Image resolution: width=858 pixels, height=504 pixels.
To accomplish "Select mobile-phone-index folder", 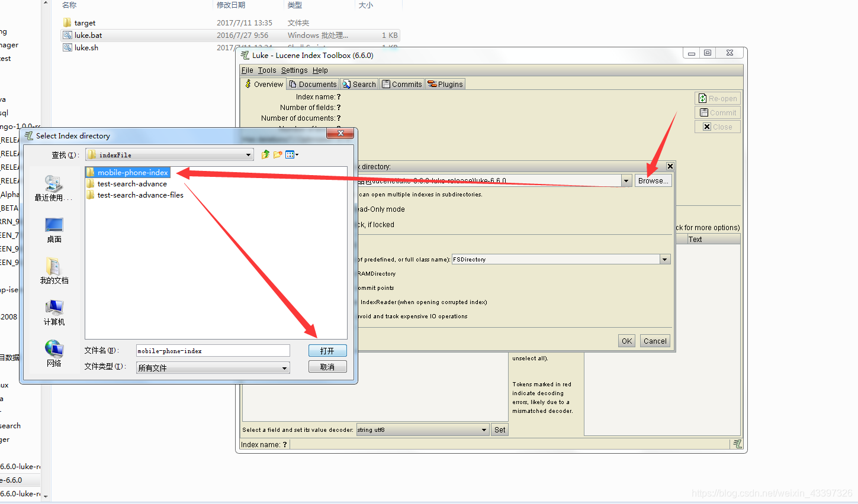I will [128, 172].
